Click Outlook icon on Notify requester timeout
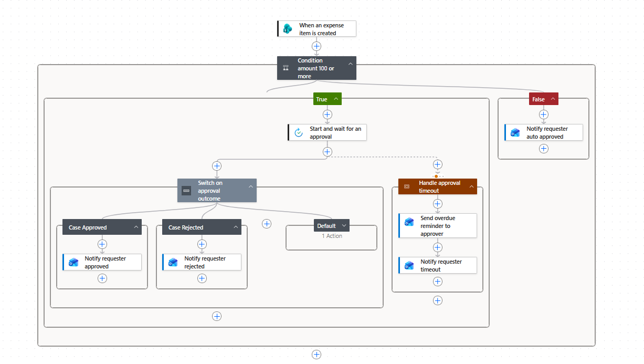 tap(409, 265)
